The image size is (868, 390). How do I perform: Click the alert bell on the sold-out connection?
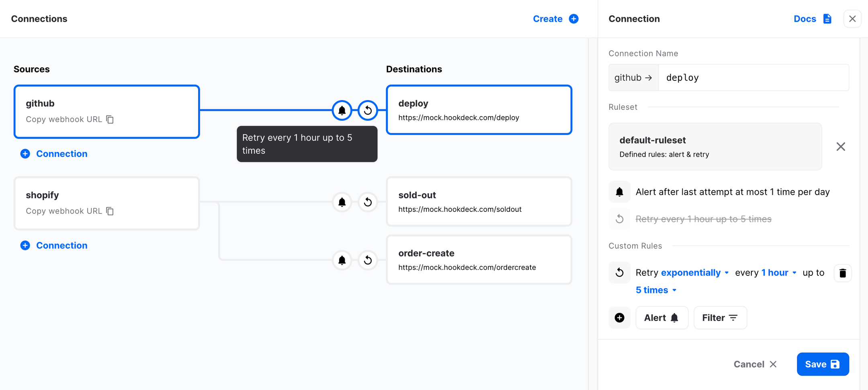point(342,202)
